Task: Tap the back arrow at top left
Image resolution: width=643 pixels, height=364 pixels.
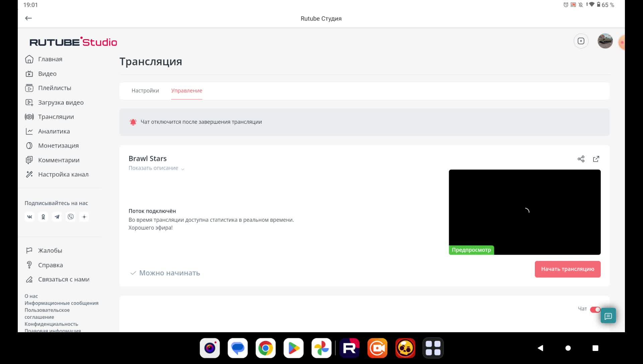Action: 28,18
